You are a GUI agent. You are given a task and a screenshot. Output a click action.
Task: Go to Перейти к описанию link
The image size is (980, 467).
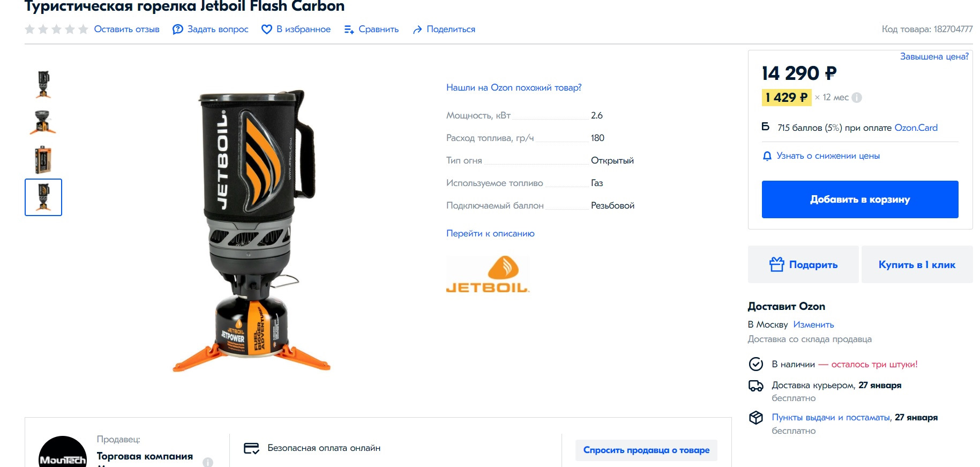coord(490,234)
